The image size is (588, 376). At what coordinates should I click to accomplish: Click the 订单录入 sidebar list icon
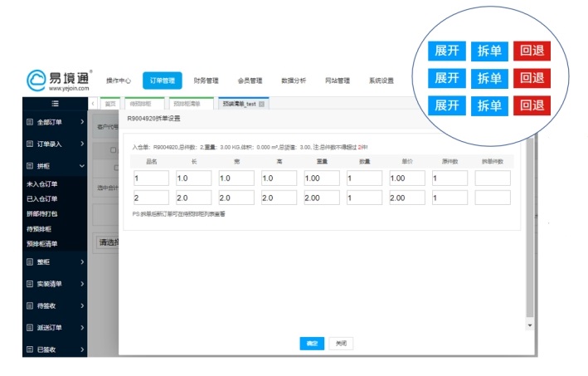(x=30, y=144)
